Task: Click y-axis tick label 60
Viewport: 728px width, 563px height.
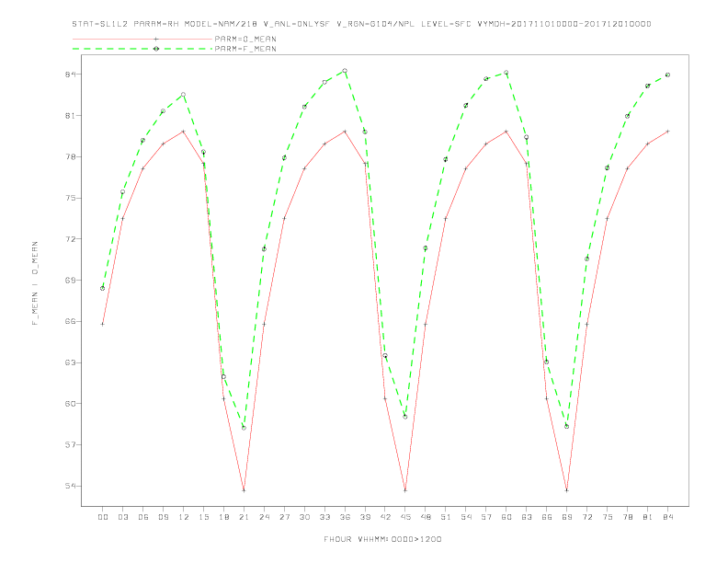Action: 71,404
